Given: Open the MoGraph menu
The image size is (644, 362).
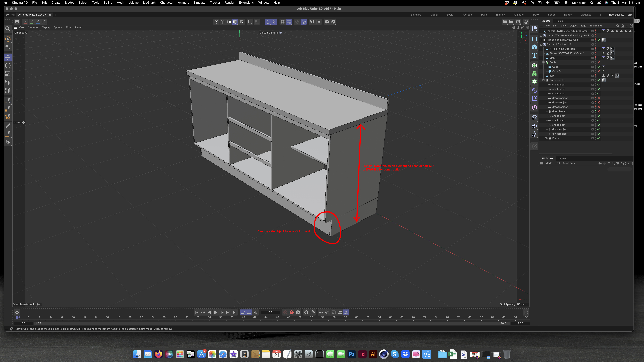Looking at the screenshot, I should point(149,2).
